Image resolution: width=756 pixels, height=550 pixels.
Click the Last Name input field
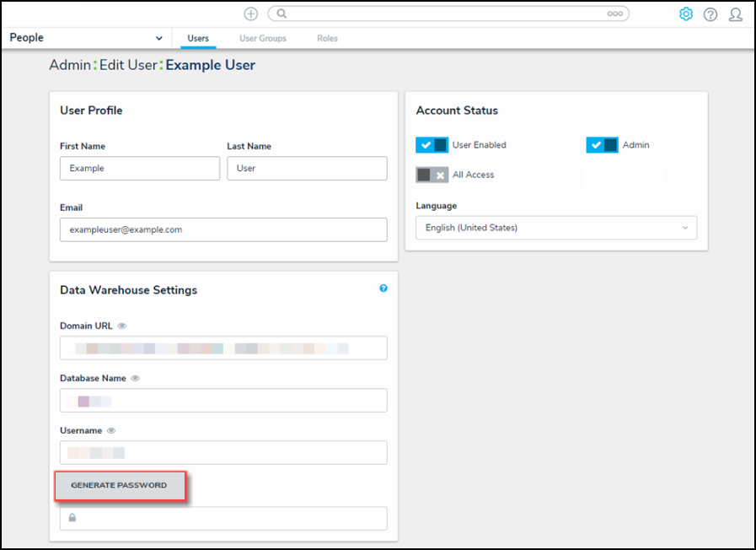point(307,169)
